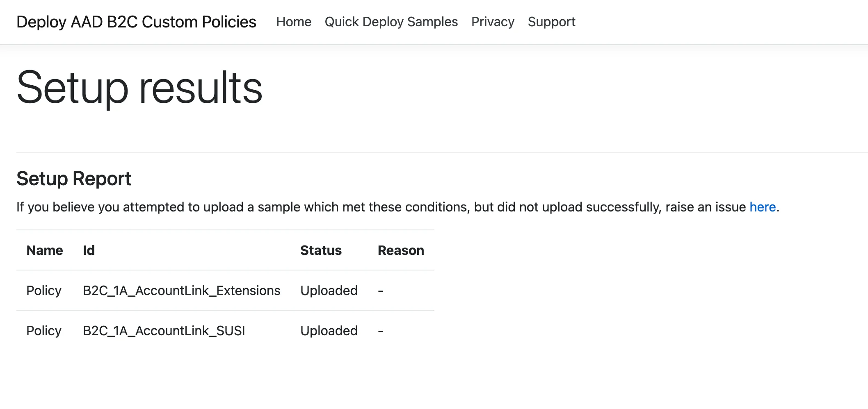
Task: Click Policy name cell in SUSI row
Action: click(44, 331)
